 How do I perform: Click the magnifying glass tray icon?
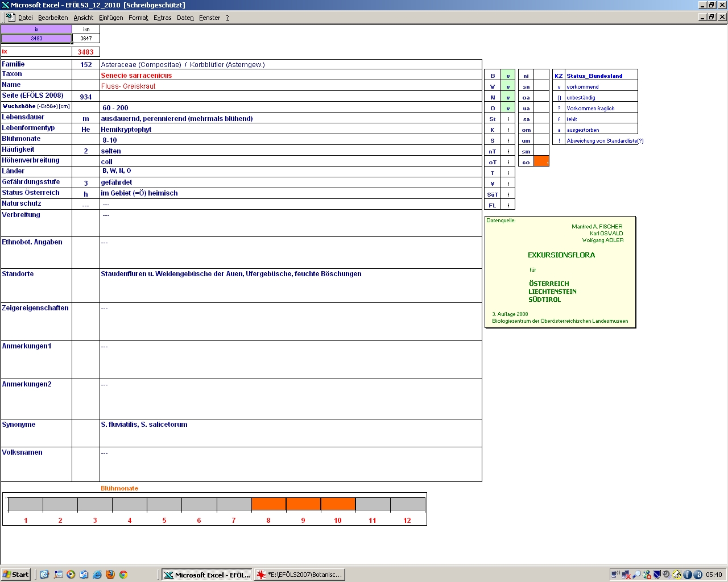pyautogui.click(x=636, y=575)
